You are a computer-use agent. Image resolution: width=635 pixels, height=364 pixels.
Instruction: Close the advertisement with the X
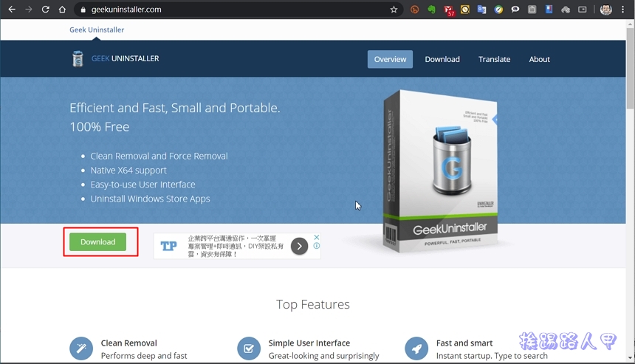click(x=317, y=237)
